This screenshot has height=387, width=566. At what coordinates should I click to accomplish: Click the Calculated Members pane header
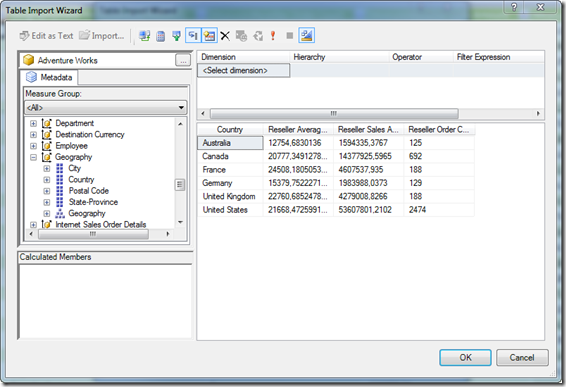coord(105,257)
